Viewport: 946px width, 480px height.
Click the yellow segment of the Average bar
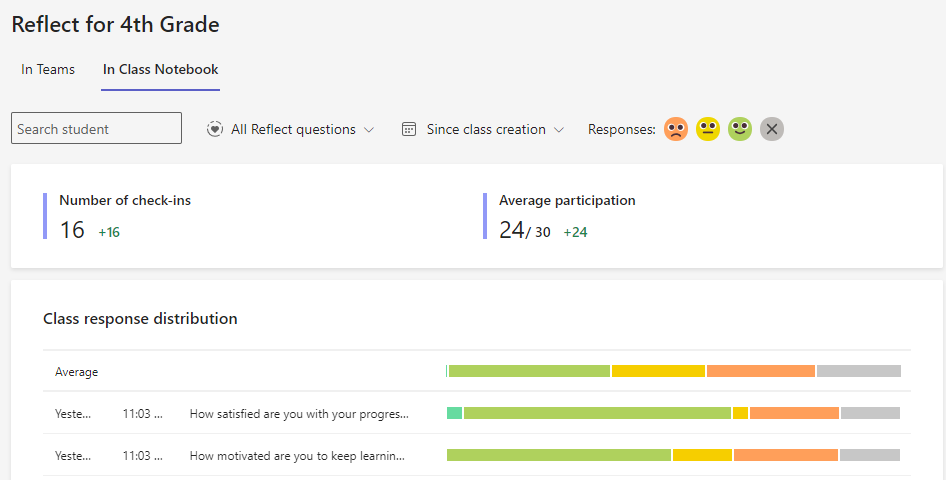coord(658,371)
